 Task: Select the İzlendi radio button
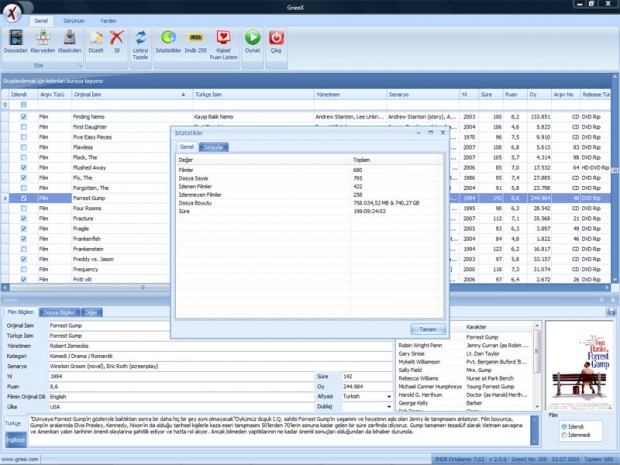pos(564,427)
